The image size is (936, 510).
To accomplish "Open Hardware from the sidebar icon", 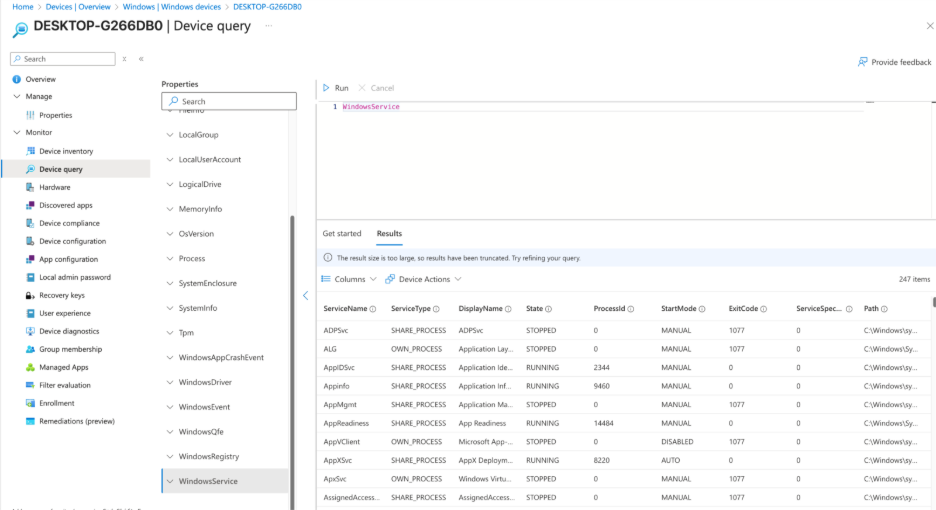I will [30, 187].
